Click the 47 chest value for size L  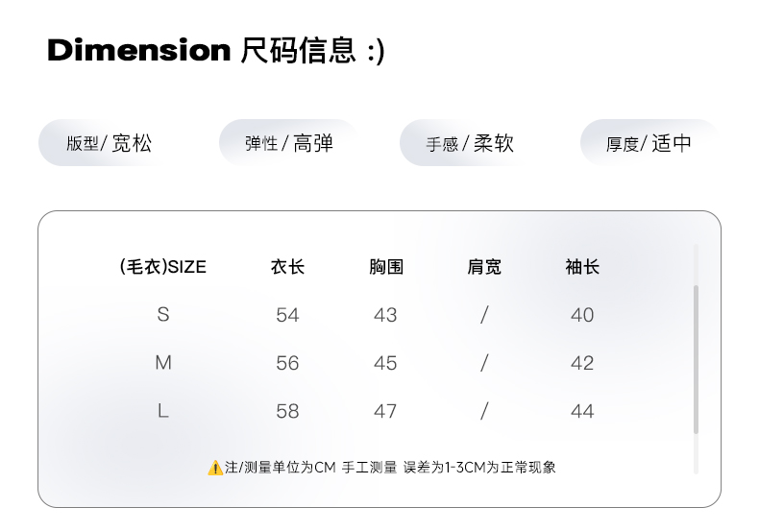pos(385,411)
